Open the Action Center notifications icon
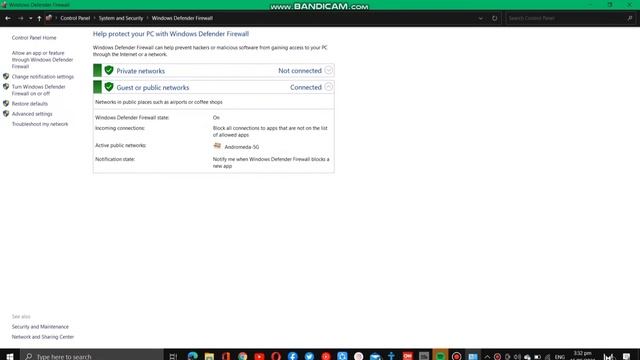The image size is (640, 360). (627, 356)
